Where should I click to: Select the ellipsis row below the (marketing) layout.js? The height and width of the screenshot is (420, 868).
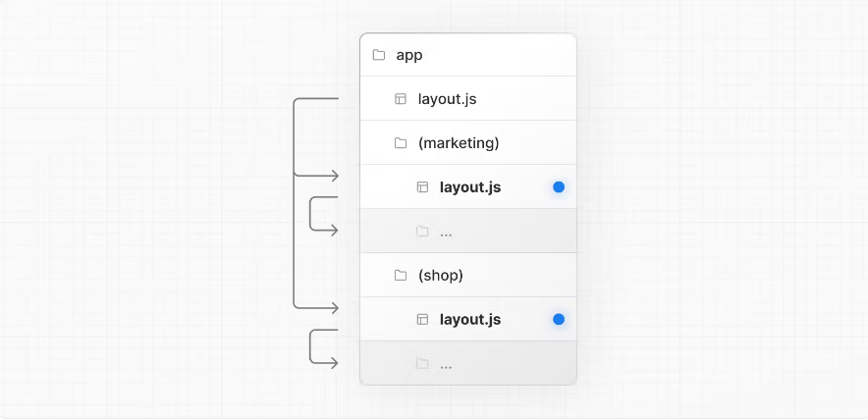[x=468, y=231]
